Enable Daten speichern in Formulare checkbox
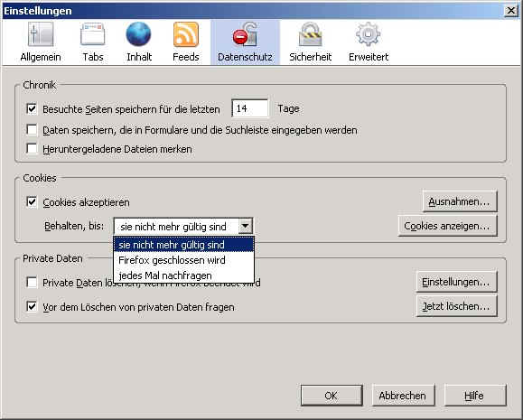The width and height of the screenshot is (523, 420). pos(32,129)
